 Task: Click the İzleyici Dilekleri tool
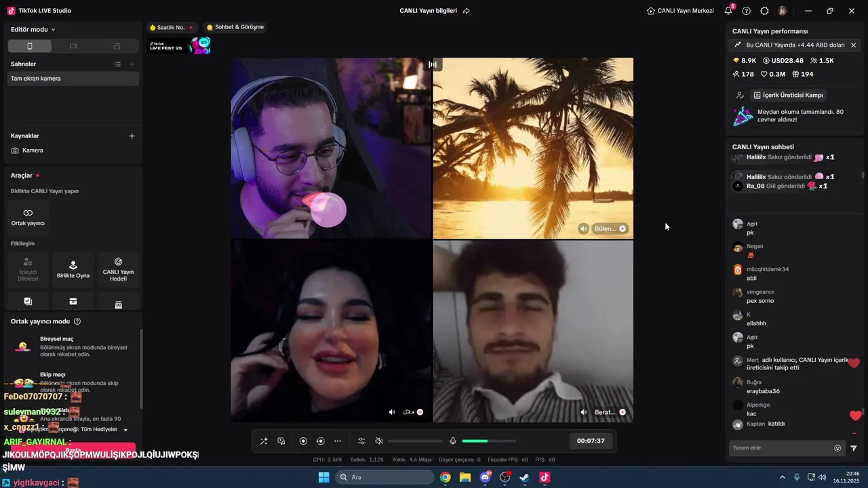(28, 269)
